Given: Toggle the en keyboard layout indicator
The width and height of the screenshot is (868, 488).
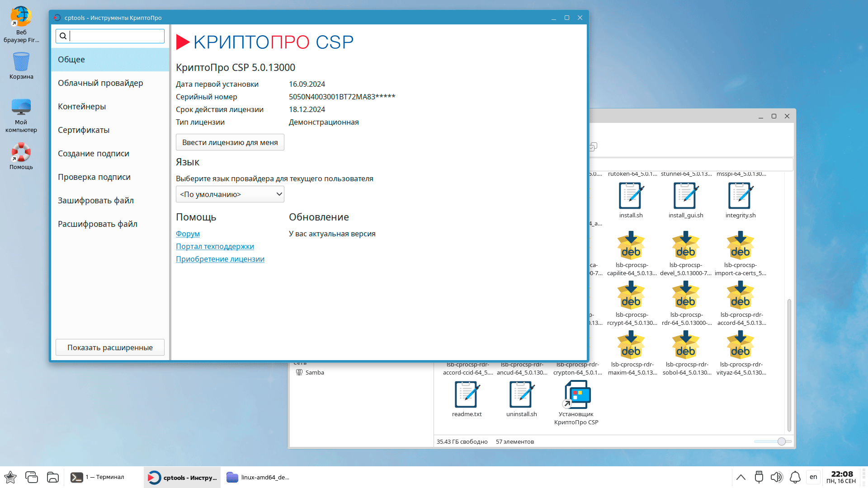Looking at the screenshot, I should point(813,477).
